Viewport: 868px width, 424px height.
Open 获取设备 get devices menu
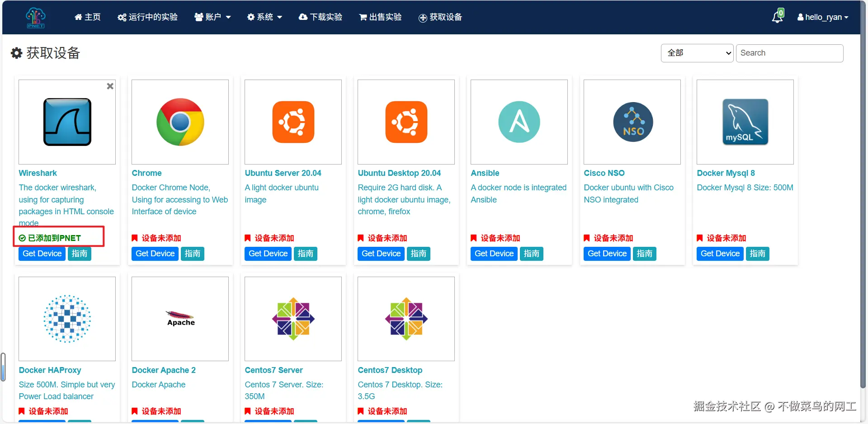tap(440, 17)
